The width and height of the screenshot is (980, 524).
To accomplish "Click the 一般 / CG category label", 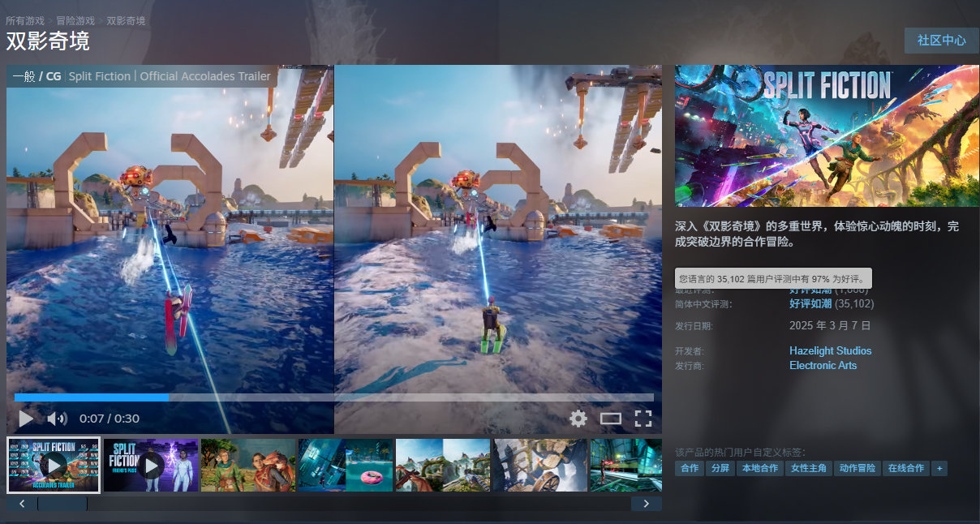I will [37, 76].
